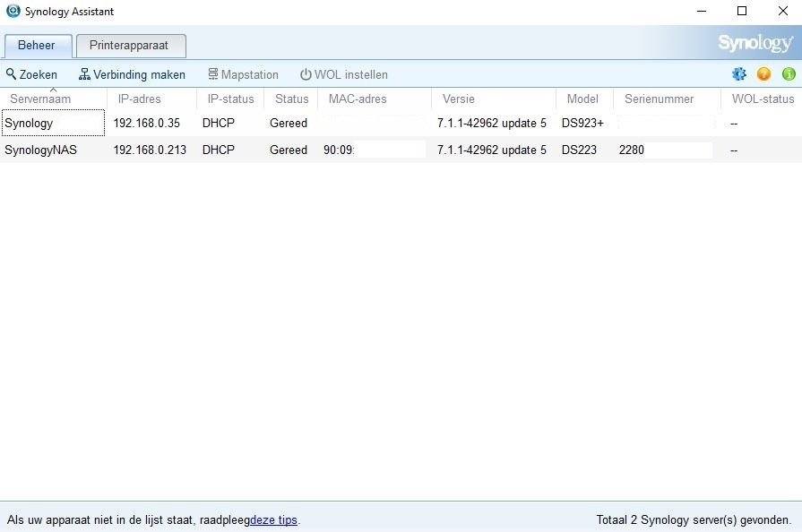This screenshot has width=802, height=532.
Task: Click IP address 192.168.0.213
Action: click(150, 150)
